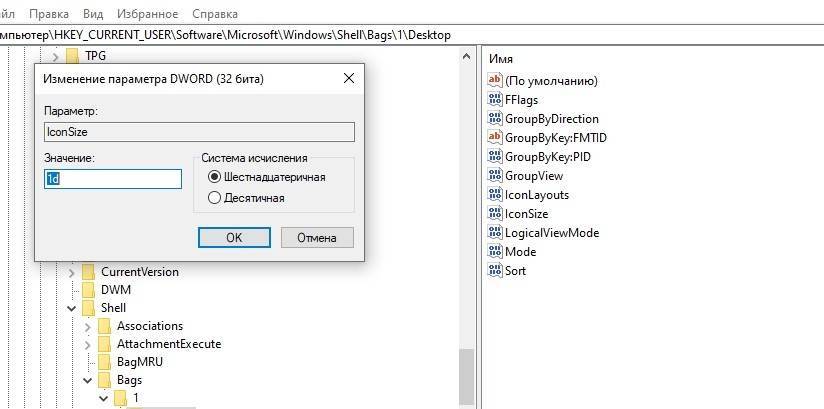Open the Правка menu
The height and width of the screenshot is (409, 824).
click(x=49, y=14)
